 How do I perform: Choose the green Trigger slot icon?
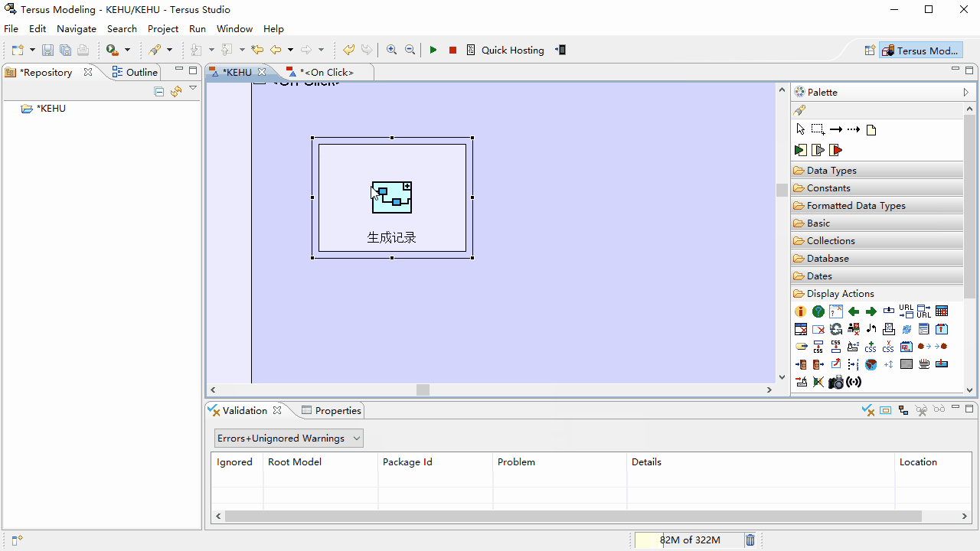[800, 150]
